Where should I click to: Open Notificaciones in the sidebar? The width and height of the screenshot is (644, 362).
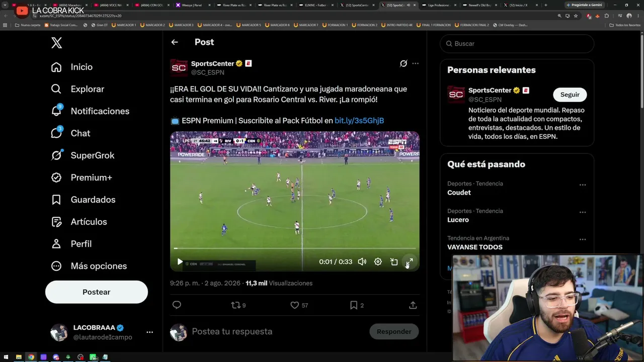pos(90,111)
